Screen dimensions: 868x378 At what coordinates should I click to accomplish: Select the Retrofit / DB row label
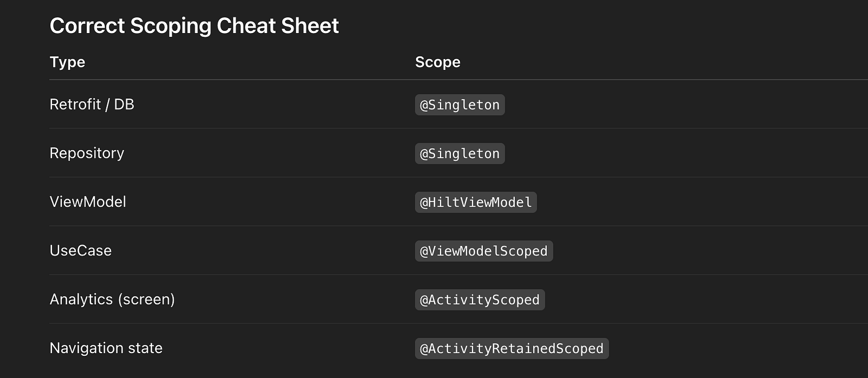click(x=92, y=104)
